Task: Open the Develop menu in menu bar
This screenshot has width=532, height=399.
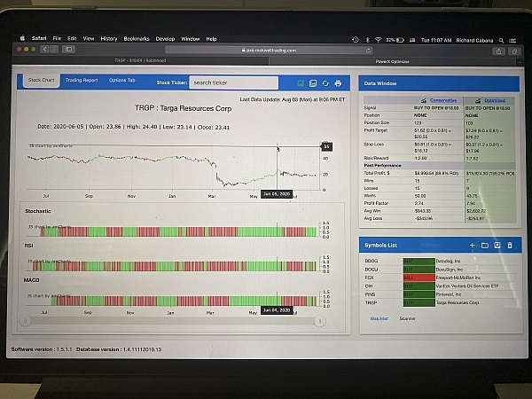Action: pyautogui.click(x=165, y=39)
